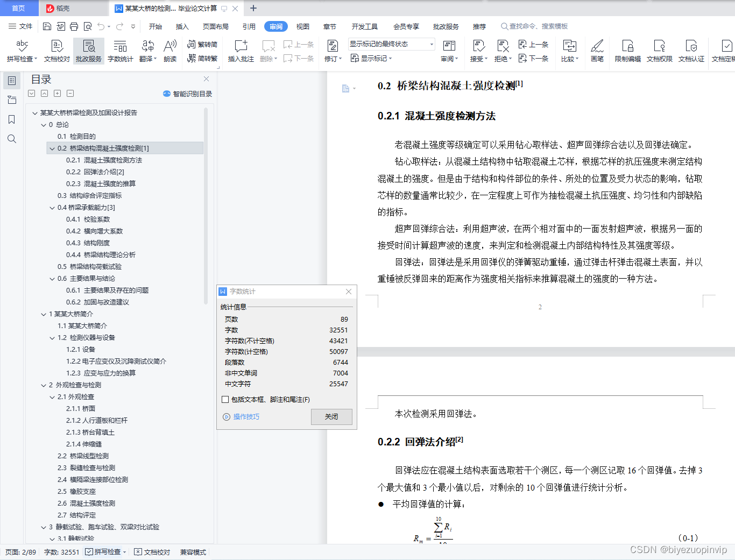Open 限制编辑 restrict editing
Viewport: 735px width, 560px height.
coord(627,51)
